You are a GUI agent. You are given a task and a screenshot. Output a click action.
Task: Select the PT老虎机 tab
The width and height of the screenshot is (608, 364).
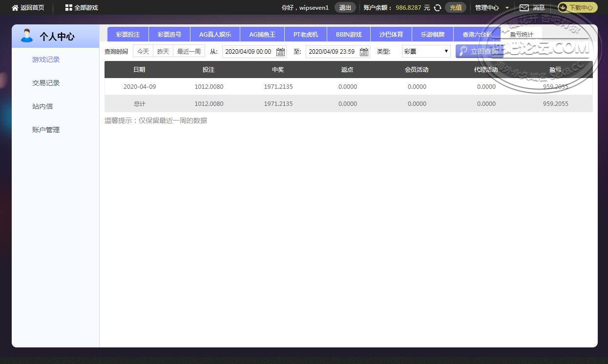tap(306, 34)
